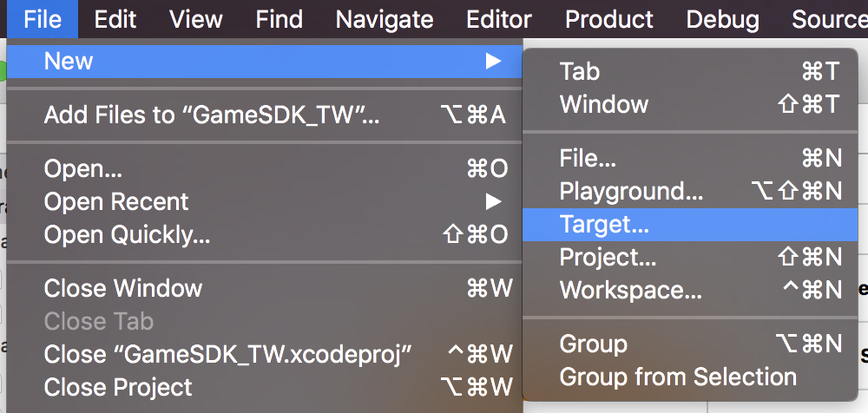Open the Product menu
Viewport: 868px width, 413px height.
pyautogui.click(x=609, y=19)
